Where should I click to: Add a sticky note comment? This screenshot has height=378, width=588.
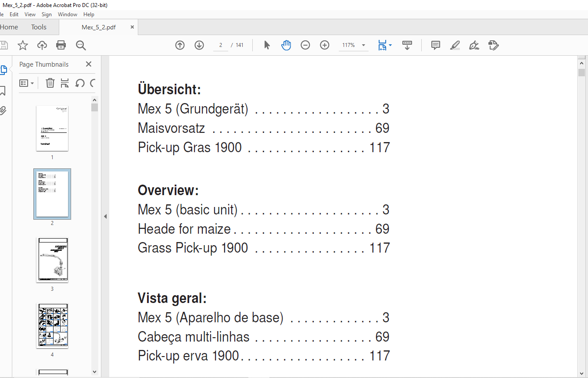(x=436, y=45)
